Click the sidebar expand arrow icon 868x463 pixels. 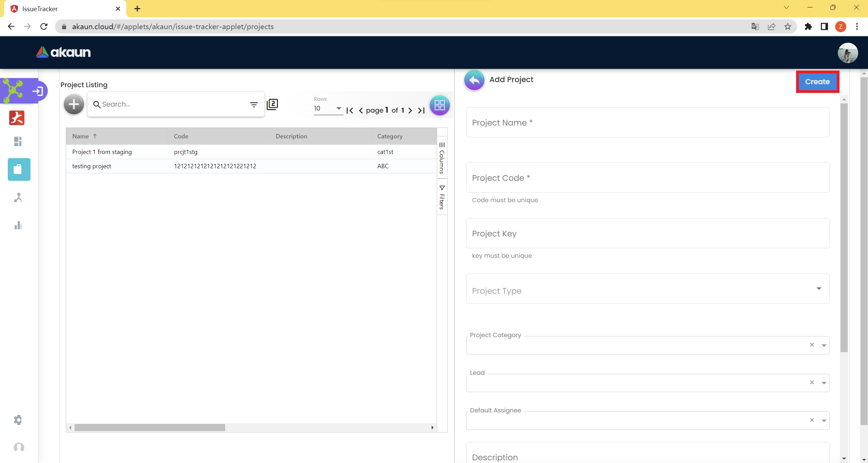tap(38, 91)
